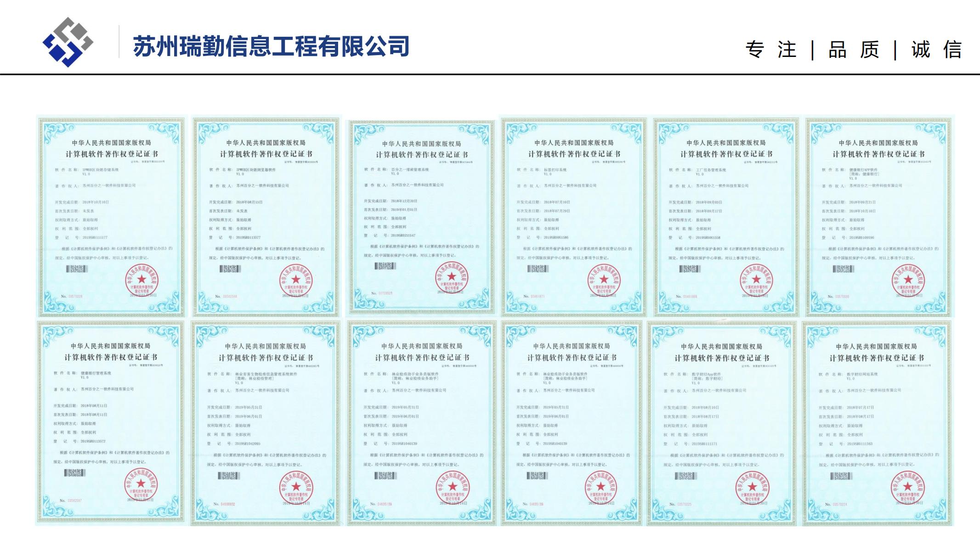Click red seal on 数字财经网站系统 certificate
The width and height of the screenshot is (980, 551).
(907, 487)
